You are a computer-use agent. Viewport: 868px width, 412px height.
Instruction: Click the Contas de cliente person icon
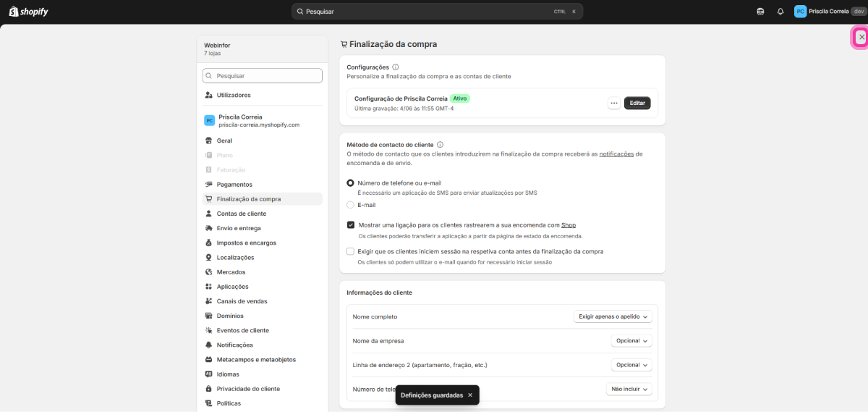208,214
